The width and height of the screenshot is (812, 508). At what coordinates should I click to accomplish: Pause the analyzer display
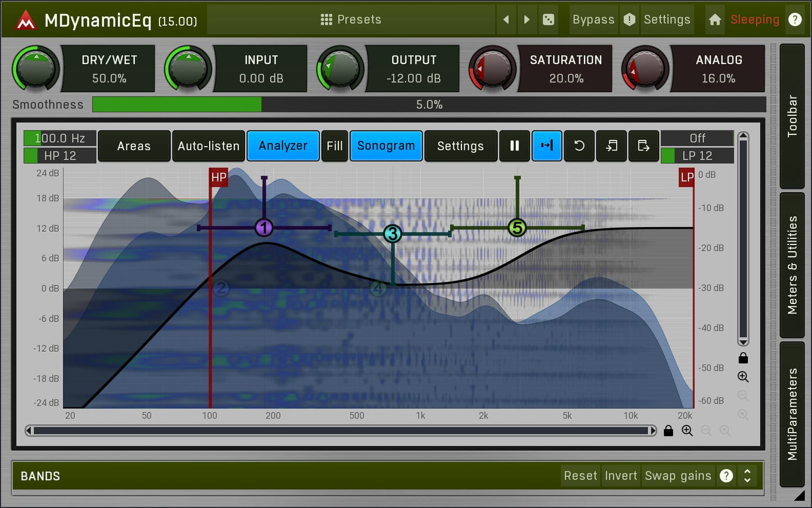click(x=514, y=146)
